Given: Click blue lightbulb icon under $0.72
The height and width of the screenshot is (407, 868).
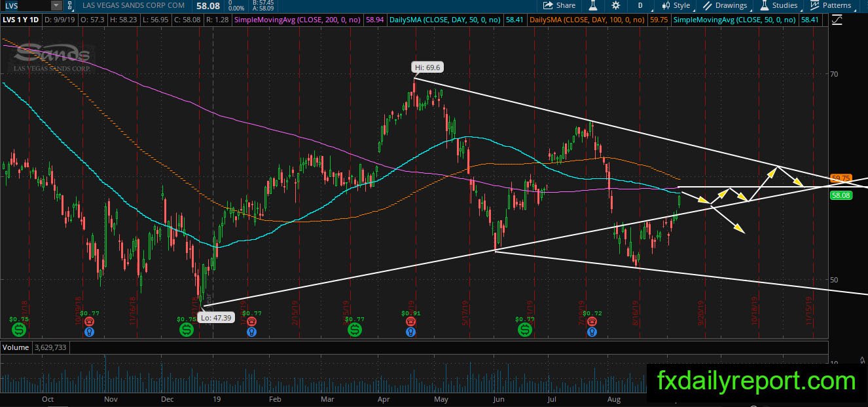Looking at the screenshot, I should pyautogui.click(x=591, y=332).
